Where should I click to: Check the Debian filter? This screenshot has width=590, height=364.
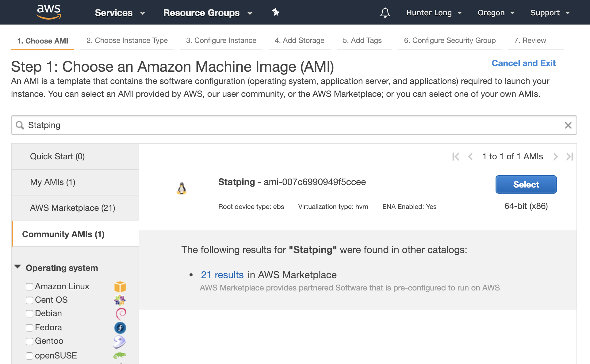tap(29, 314)
